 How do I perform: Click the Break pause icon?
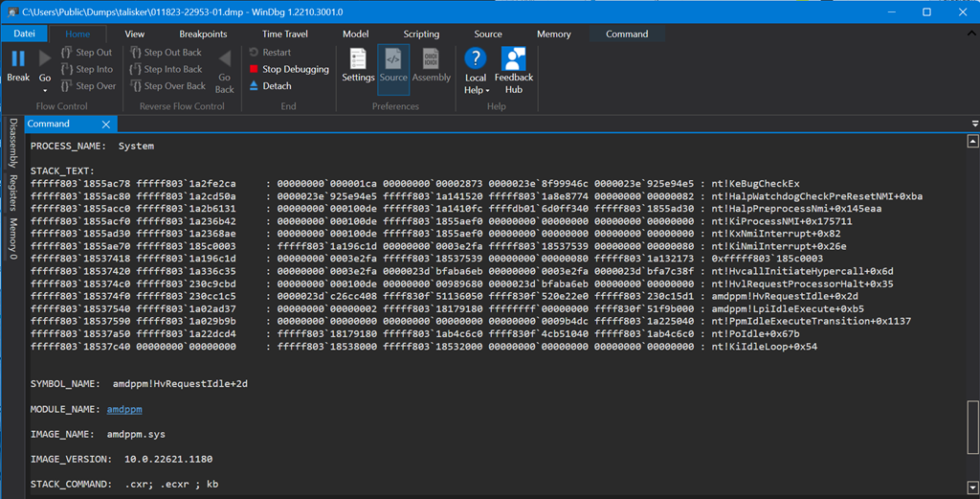coord(18,59)
